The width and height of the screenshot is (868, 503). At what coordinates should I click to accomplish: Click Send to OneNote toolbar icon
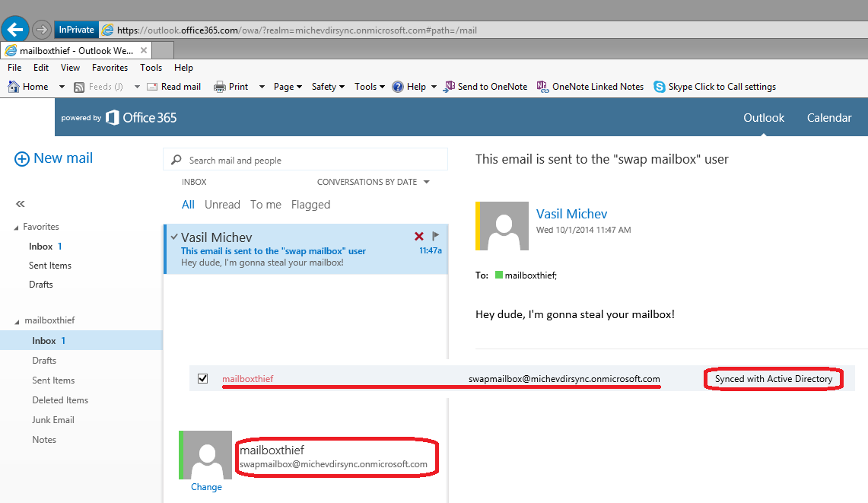coord(450,87)
